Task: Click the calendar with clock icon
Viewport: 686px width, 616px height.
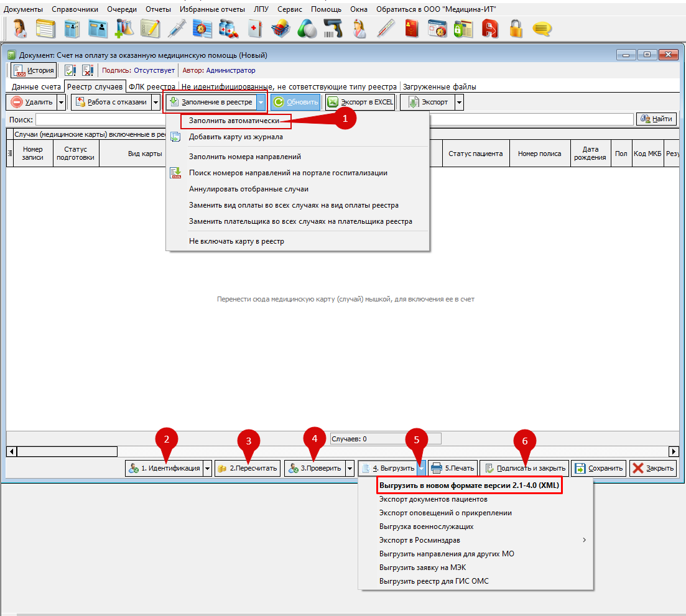Action: click(x=437, y=29)
